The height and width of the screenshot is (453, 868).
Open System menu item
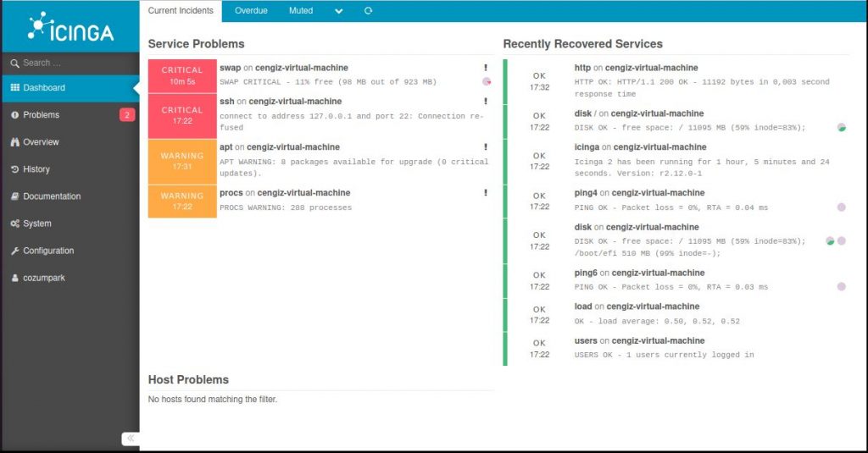coord(70,223)
